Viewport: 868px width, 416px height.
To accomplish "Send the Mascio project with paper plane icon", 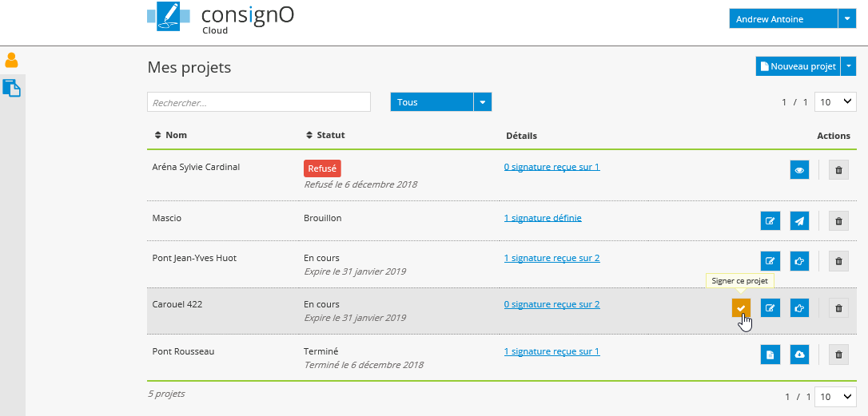I will pos(799,221).
